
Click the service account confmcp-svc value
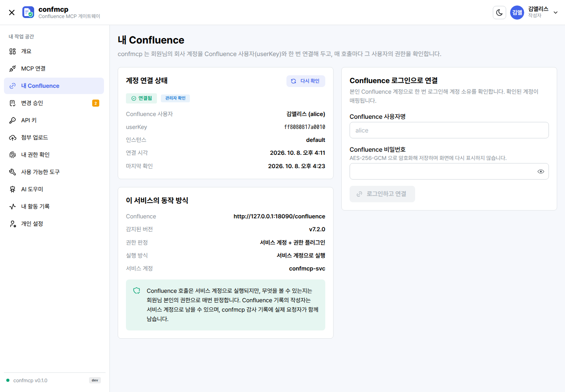(x=307, y=269)
